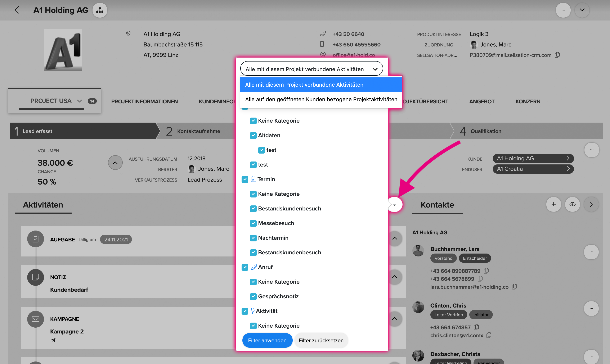Viewport: 610px width, 364px height.
Task: Toggle the contacts visibility eye icon
Action: pyautogui.click(x=573, y=204)
